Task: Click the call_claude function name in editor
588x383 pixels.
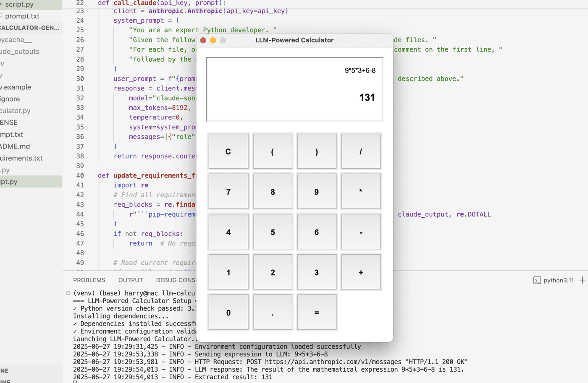Action: click(135, 3)
